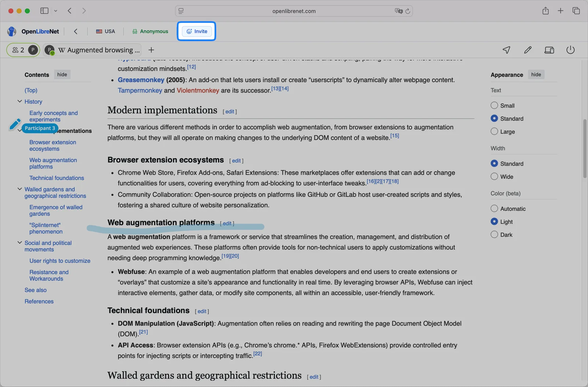Hide the Contents sidebar
This screenshot has height=387, width=588.
click(x=62, y=75)
